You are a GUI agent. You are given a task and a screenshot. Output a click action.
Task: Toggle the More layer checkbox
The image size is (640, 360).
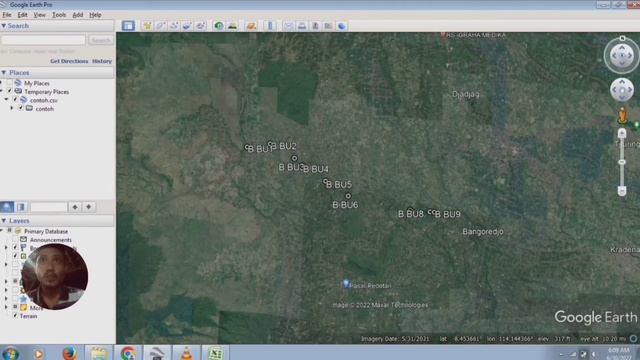pyautogui.click(x=15, y=307)
